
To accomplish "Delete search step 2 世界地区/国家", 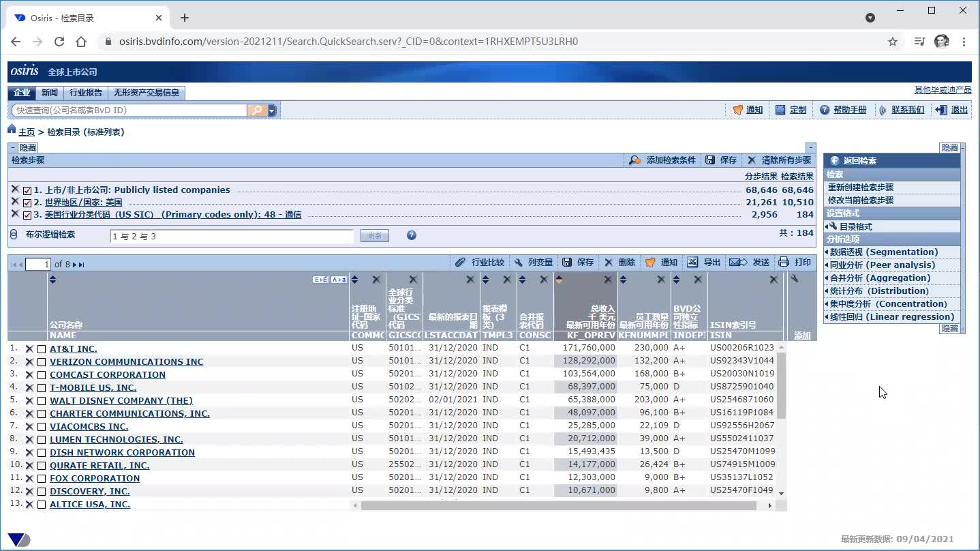I will tap(15, 201).
